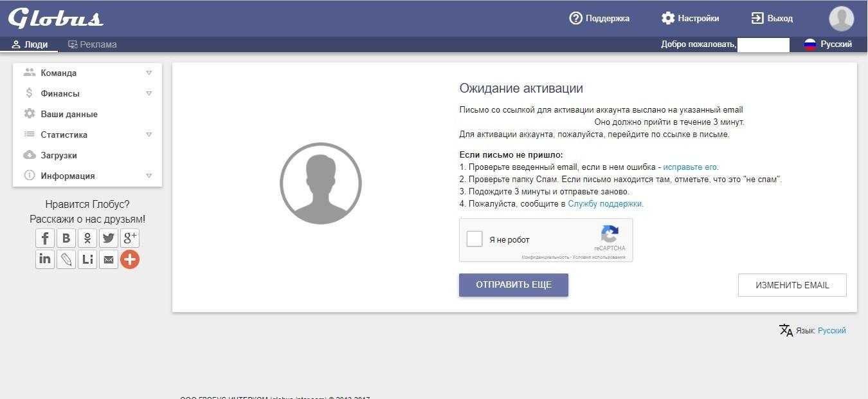Expand Статистика menu arrow
Image resolution: width=868 pixels, height=399 pixels.
(x=149, y=135)
